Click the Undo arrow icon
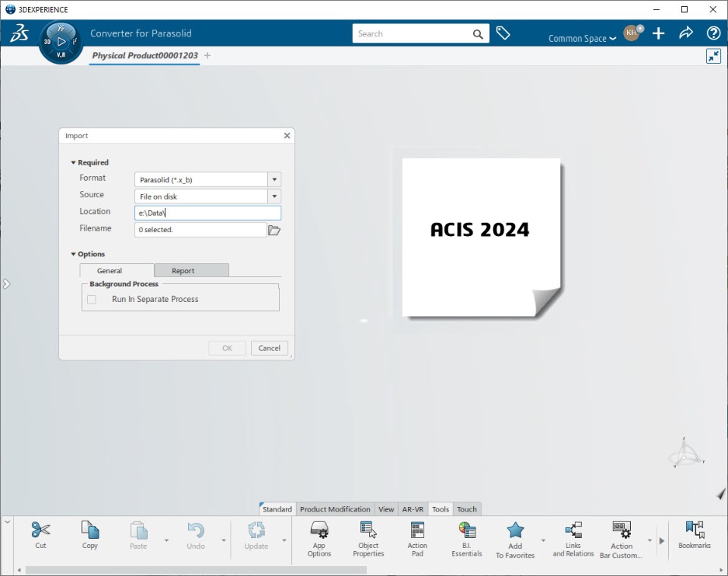This screenshot has width=728, height=576. coord(196,530)
